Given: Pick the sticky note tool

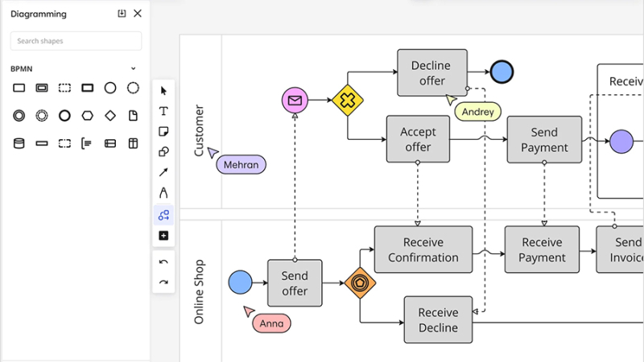Looking at the screenshot, I should [163, 131].
